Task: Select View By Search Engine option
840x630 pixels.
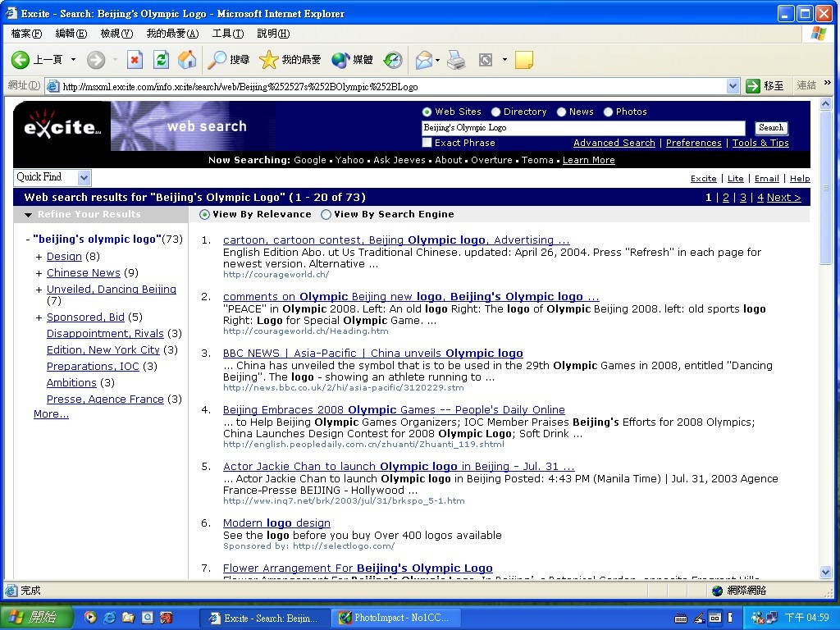Action: pos(326,214)
